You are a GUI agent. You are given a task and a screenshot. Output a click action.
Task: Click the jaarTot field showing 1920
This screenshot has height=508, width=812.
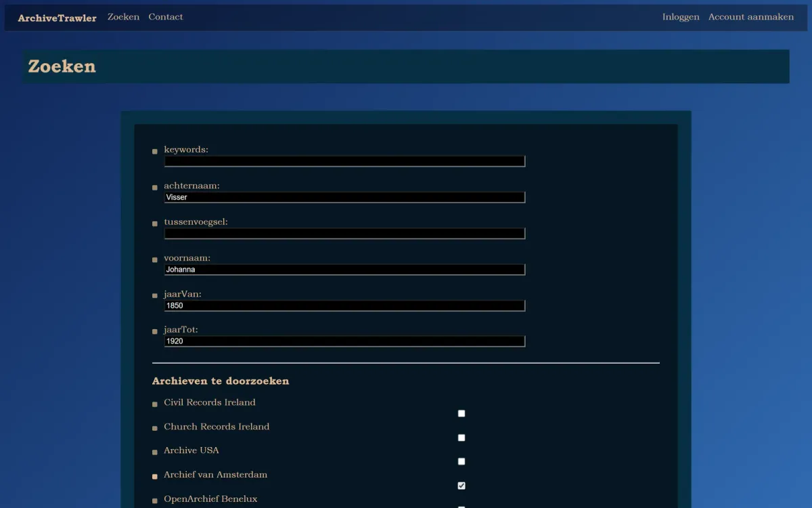pyautogui.click(x=344, y=341)
